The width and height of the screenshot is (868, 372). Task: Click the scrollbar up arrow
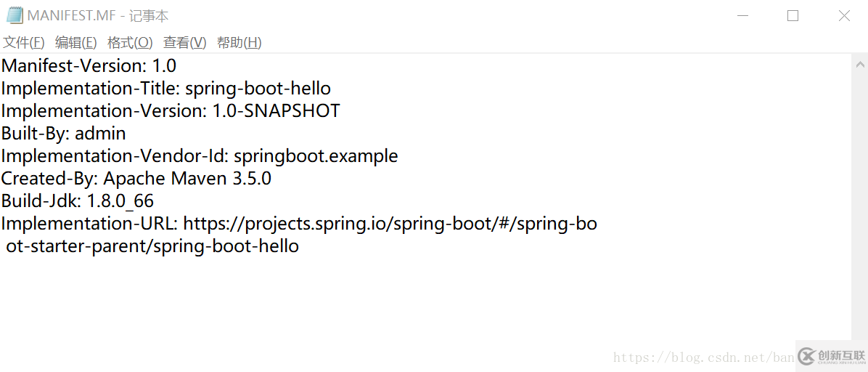pyautogui.click(x=860, y=65)
